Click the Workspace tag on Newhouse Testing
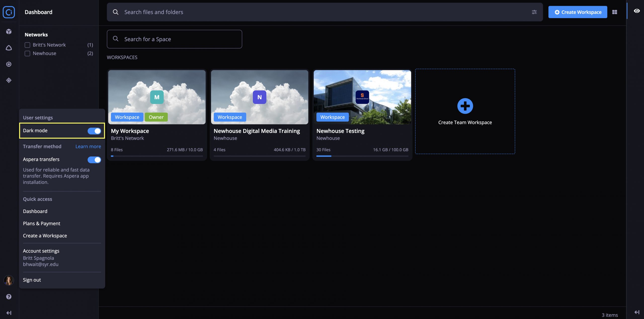This screenshot has width=644, height=319. (x=333, y=117)
